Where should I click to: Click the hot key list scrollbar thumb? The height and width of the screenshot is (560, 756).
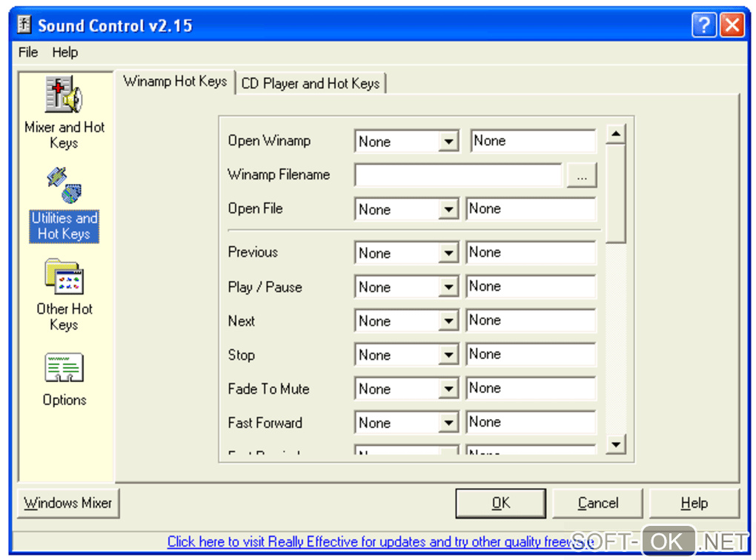coord(616,193)
